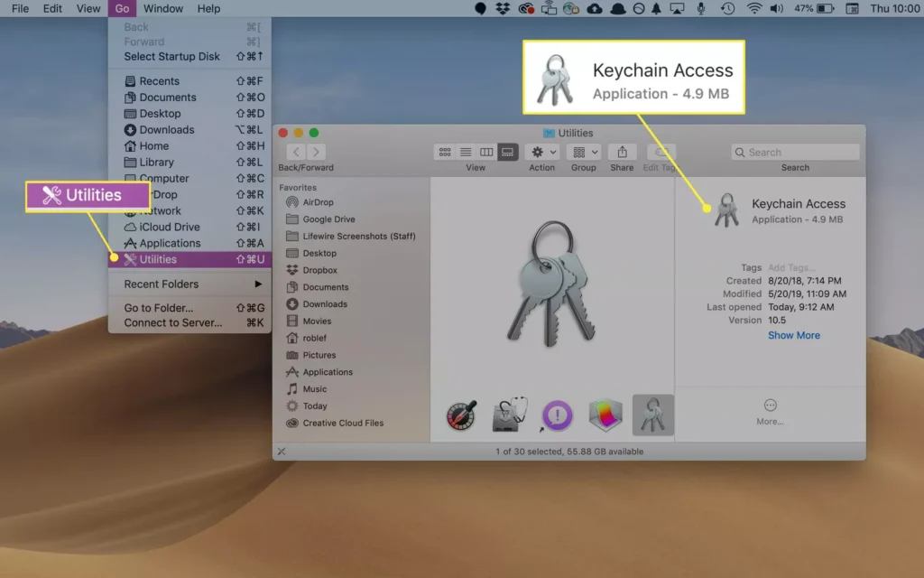Select the Disk Utility icon

pyautogui.click(x=507, y=415)
